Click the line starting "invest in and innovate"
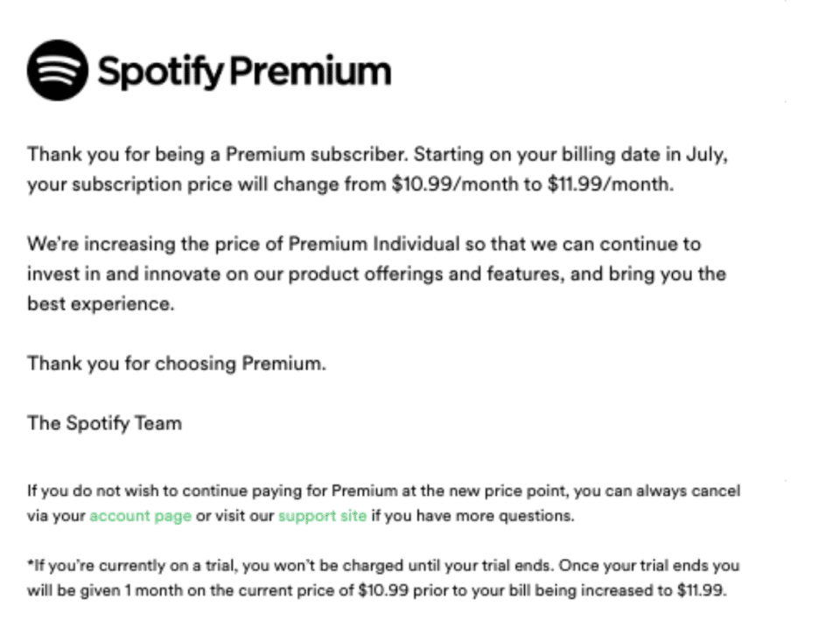Viewport: 840px width, 627px height. point(376,274)
